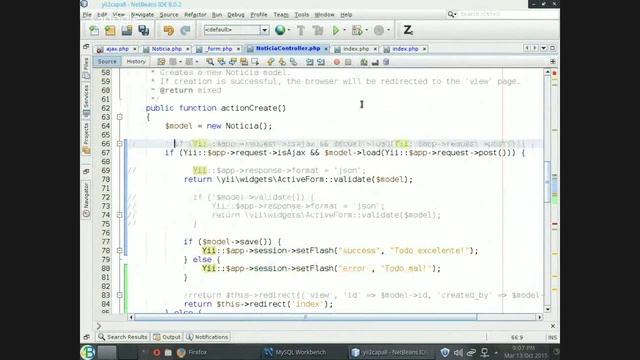Click the red stop macro recording icon

pyautogui.click(x=337, y=62)
